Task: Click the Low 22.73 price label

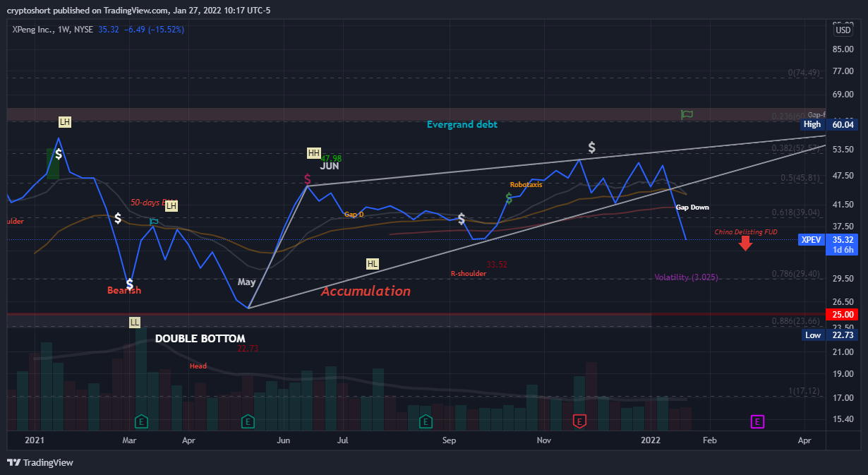Action: tap(830, 335)
